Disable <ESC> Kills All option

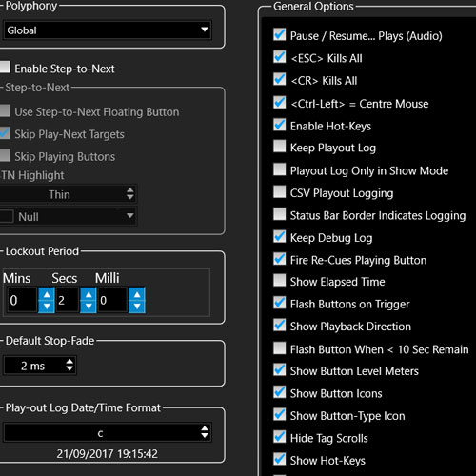pyautogui.click(x=280, y=57)
